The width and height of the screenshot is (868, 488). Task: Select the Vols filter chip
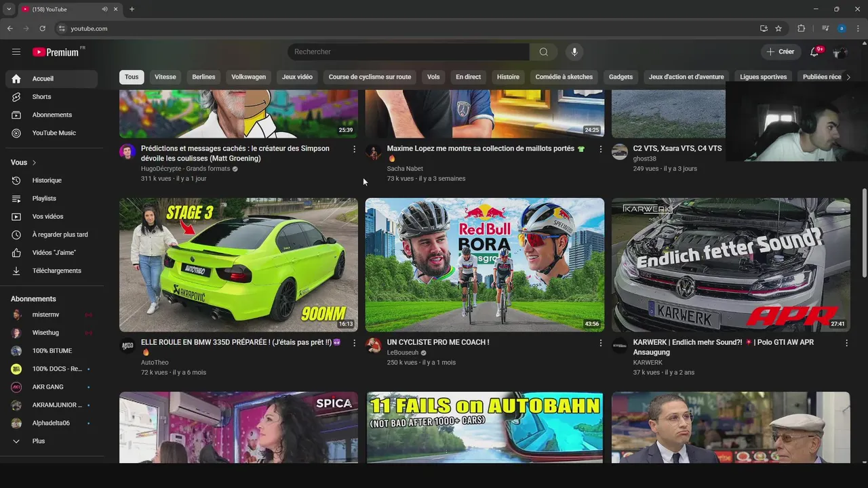[433, 77]
